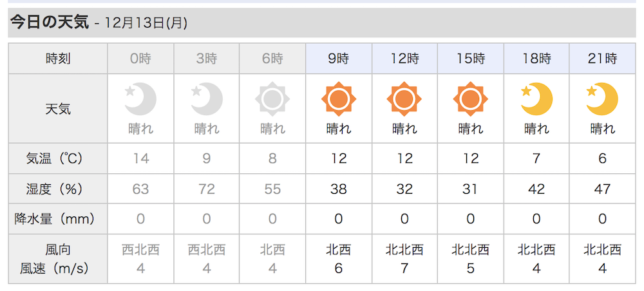
Task: Click the 72 humidity value at 3時
Action: (x=207, y=189)
